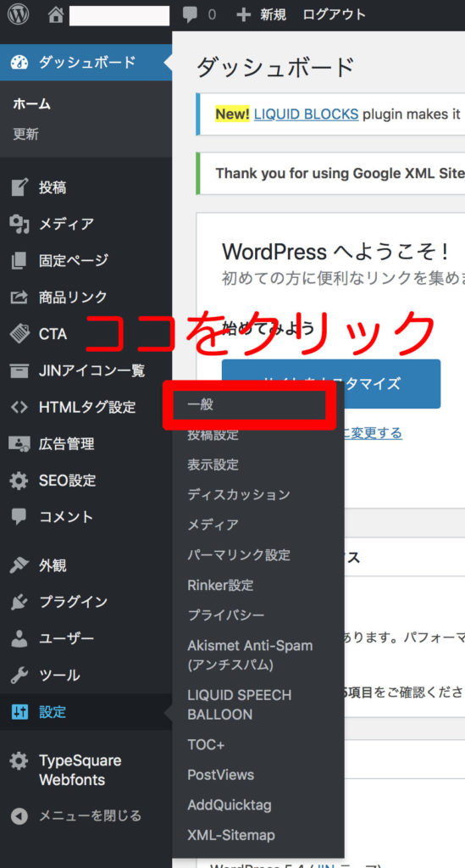Click the HTMLタグ設定 code icon
The height and width of the screenshot is (868, 465).
click(19, 408)
